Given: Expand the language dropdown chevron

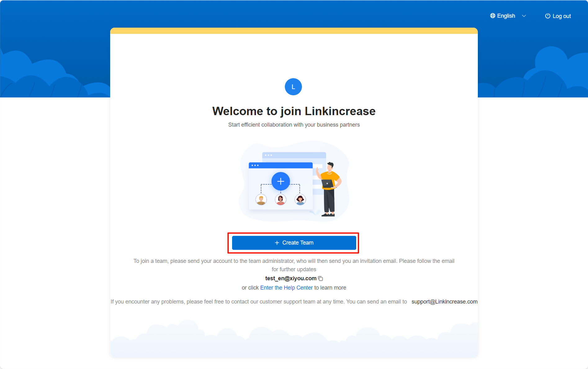Looking at the screenshot, I should [x=524, y=16].
